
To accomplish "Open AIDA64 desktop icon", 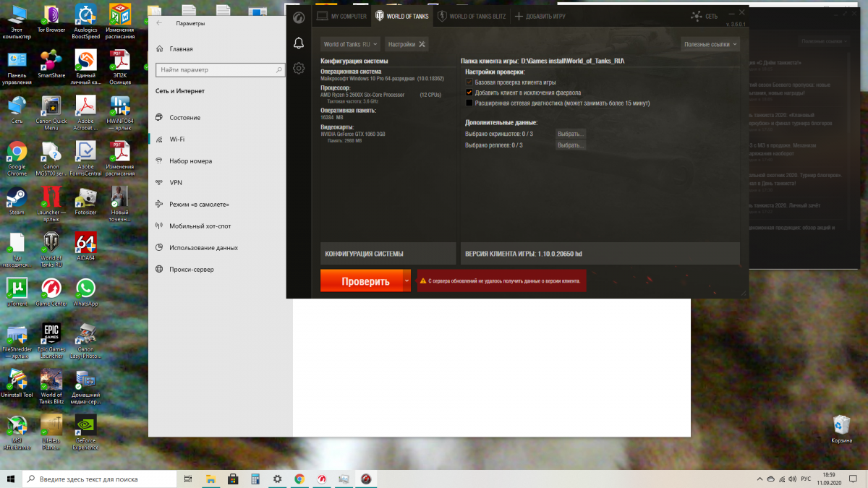I will (x=85, y=246).
